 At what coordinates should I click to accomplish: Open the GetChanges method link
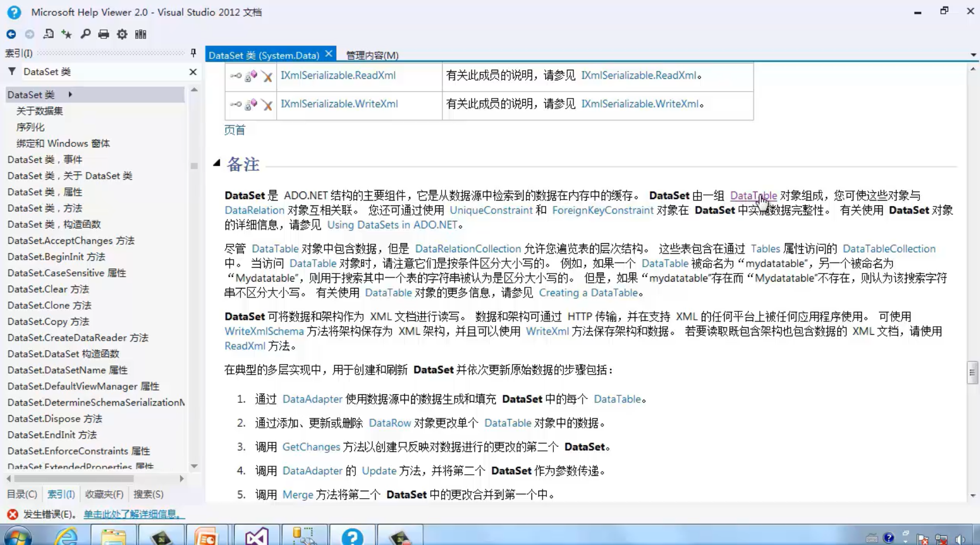pyautogui.click(x=311, y=447)
